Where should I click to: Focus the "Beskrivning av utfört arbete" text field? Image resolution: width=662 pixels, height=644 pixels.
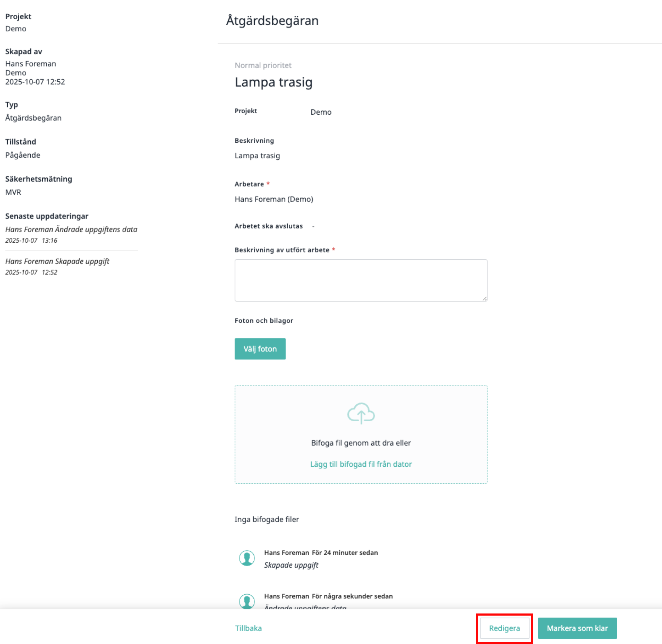point(361,280)
